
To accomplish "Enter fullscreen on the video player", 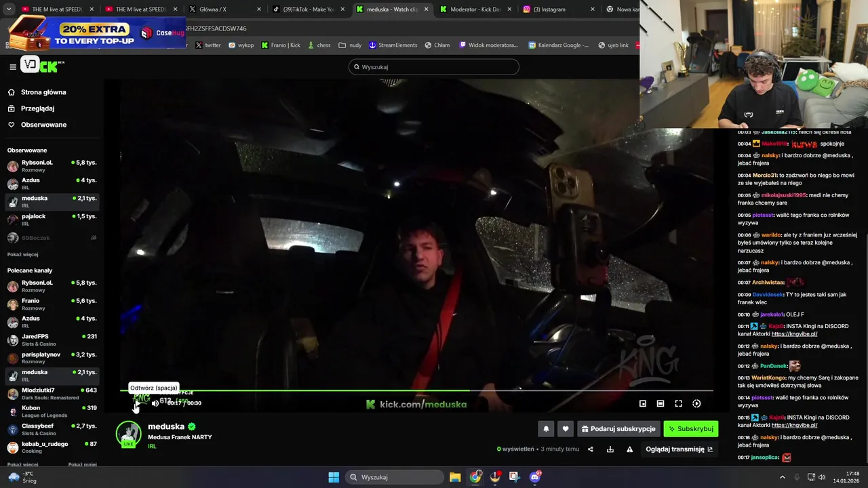I will coord(678,403).
